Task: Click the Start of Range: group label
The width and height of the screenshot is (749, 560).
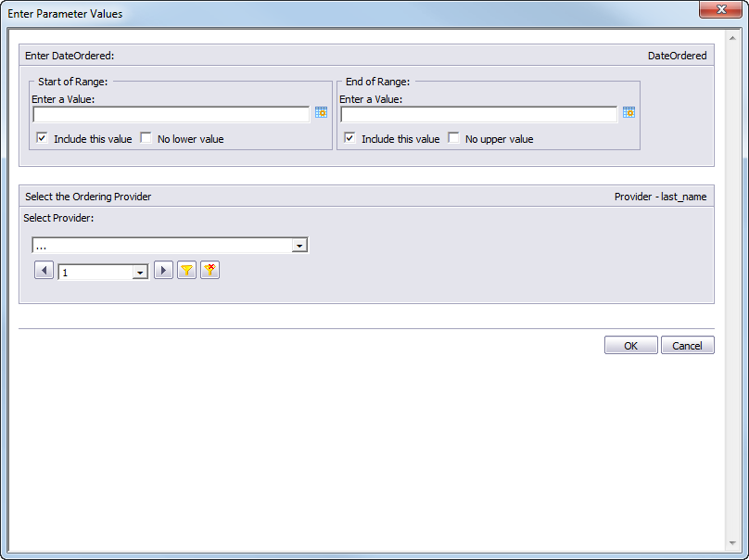Action: 72,82
